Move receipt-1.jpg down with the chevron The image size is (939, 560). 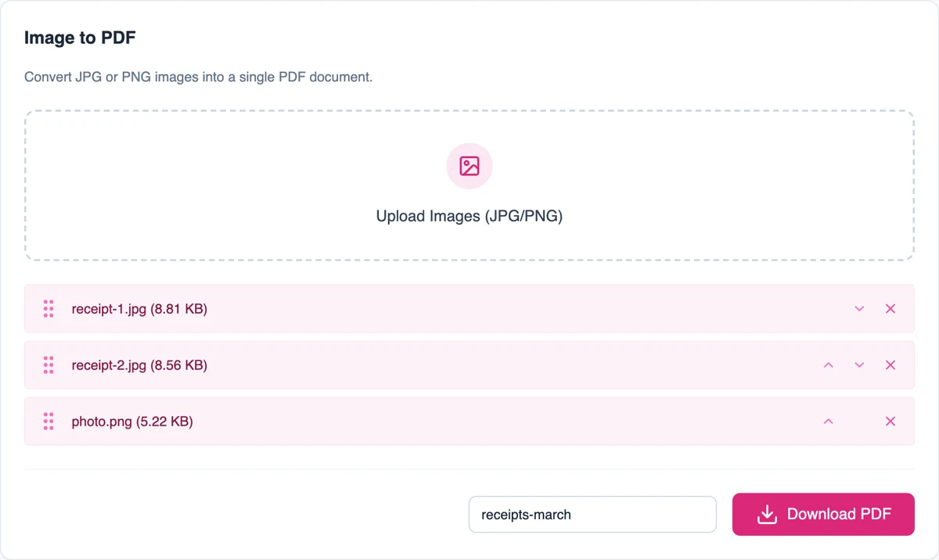tap(859, 309)
